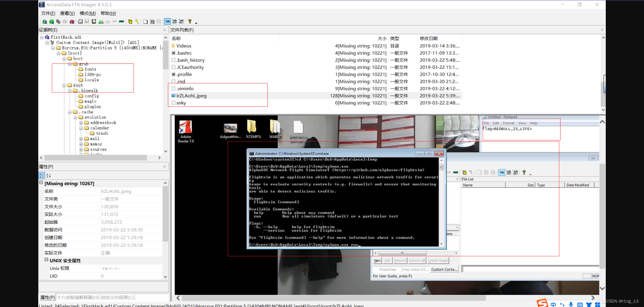The image size is (644, 307).
Task: Click the Create Disk Image toolbar icon
Action: point(80,21)
